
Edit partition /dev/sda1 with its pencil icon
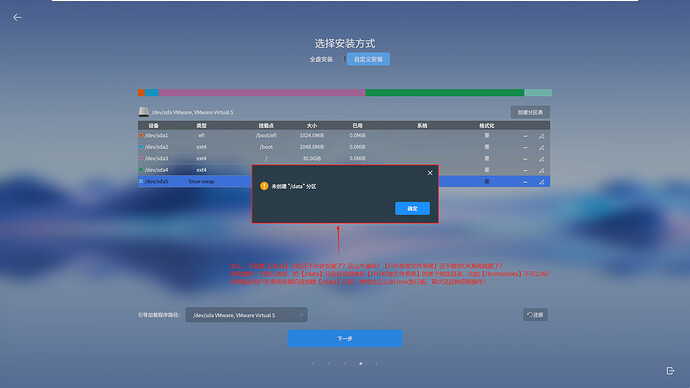pos(541,136)
